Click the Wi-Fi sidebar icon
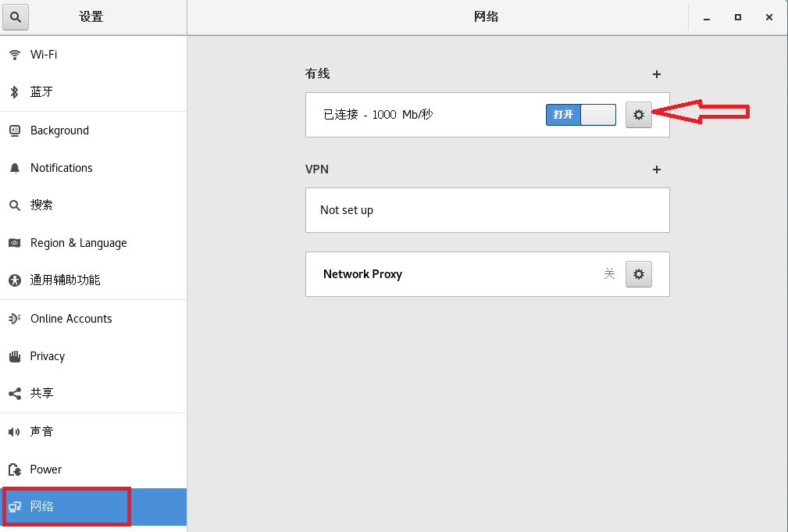Viewport: 788px width, 532px height. (x=16, y=54)
